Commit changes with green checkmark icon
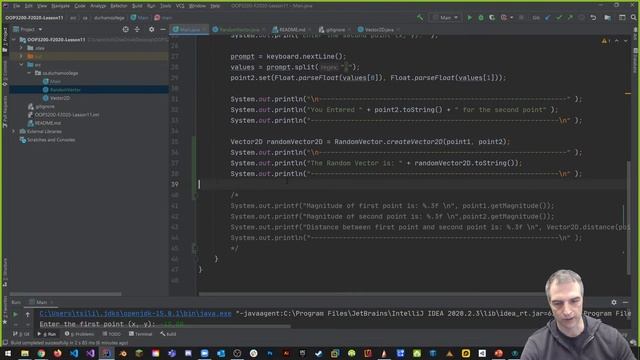 point(559,18)
